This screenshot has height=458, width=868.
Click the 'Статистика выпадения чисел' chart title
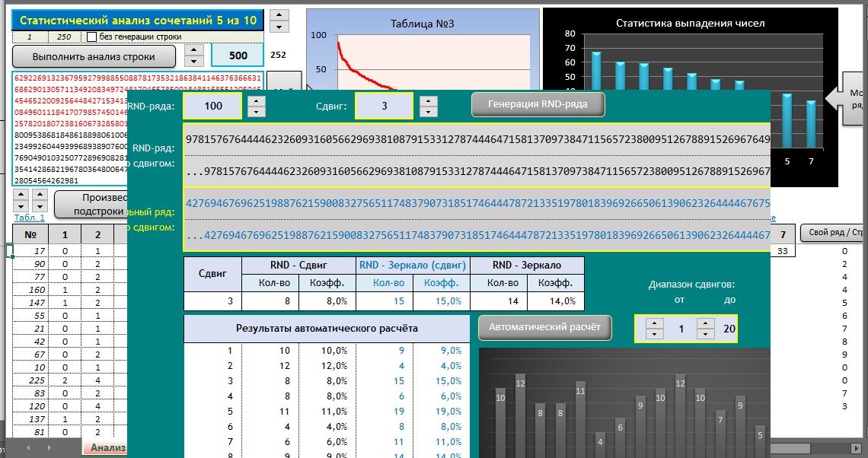click(x=691, y=24)
